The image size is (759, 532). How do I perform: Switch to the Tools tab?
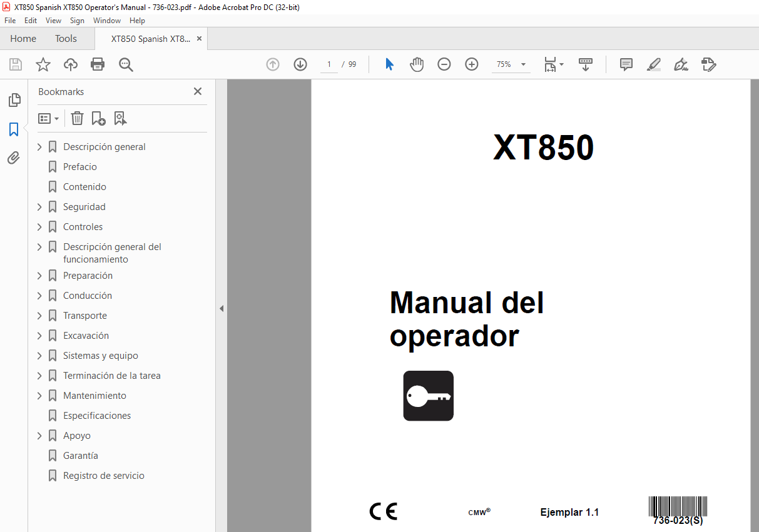point(66,39)
